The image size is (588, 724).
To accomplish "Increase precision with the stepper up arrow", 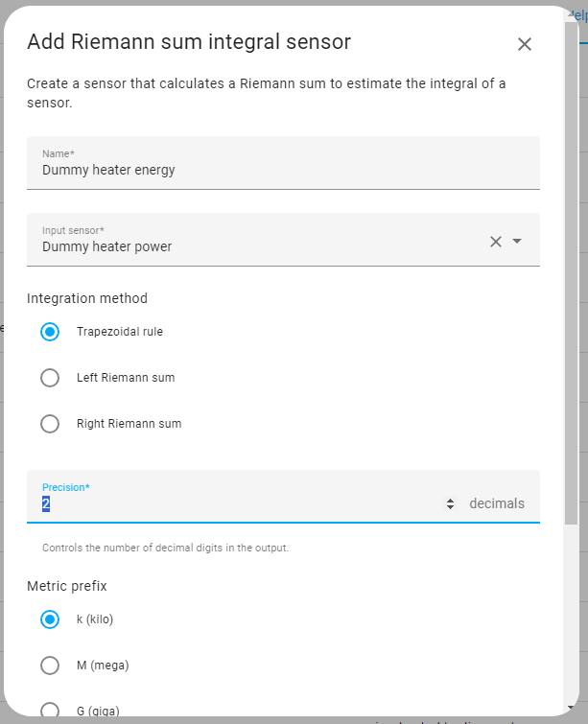I will 451,500.
